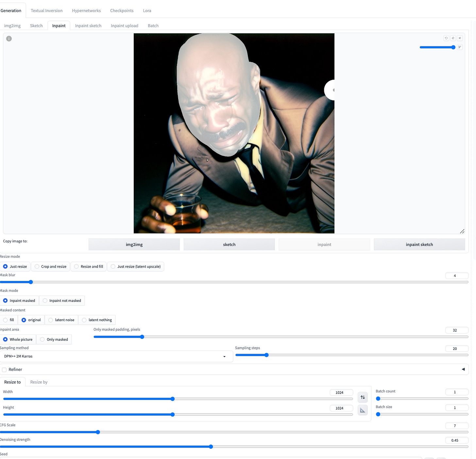Remove the uploaded image with the X icon
Image resolution: width=476 pixels, height=459 pixels.
tap(460, 38)
